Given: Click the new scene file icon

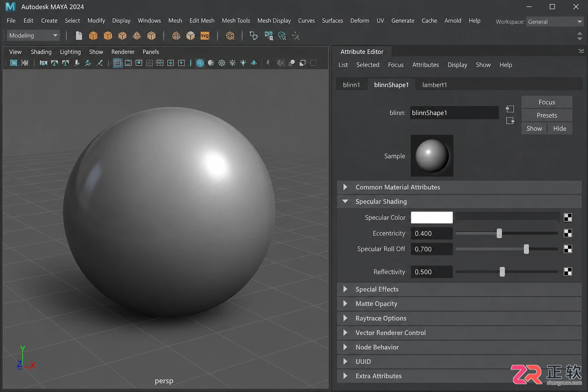Looking at the screenshot, I should [x=79, y=36].
